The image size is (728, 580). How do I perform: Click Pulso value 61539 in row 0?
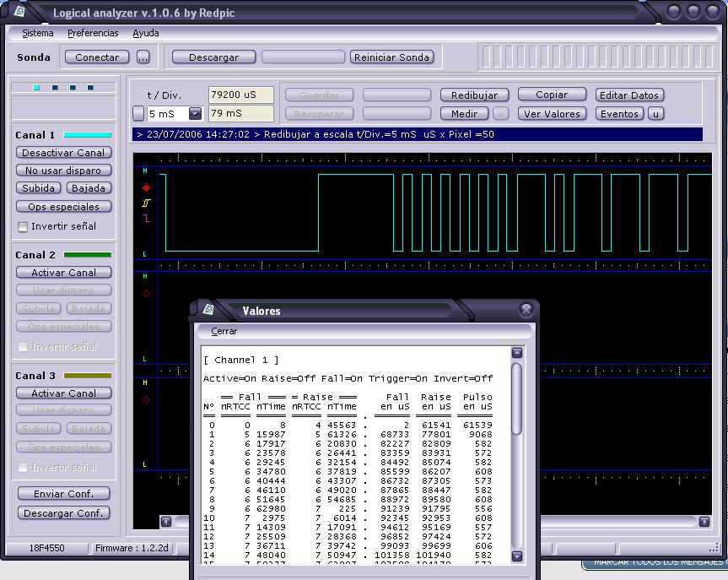477,426
